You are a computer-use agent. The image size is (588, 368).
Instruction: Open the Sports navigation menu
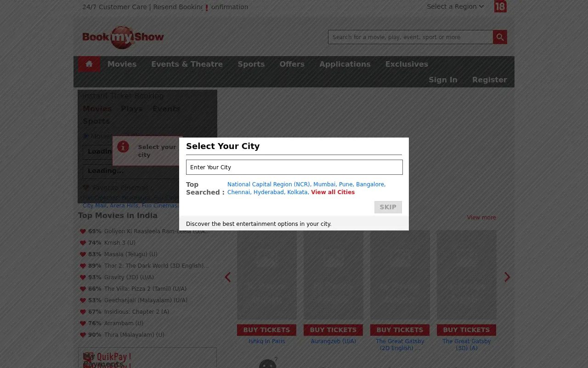pos(251,64)
